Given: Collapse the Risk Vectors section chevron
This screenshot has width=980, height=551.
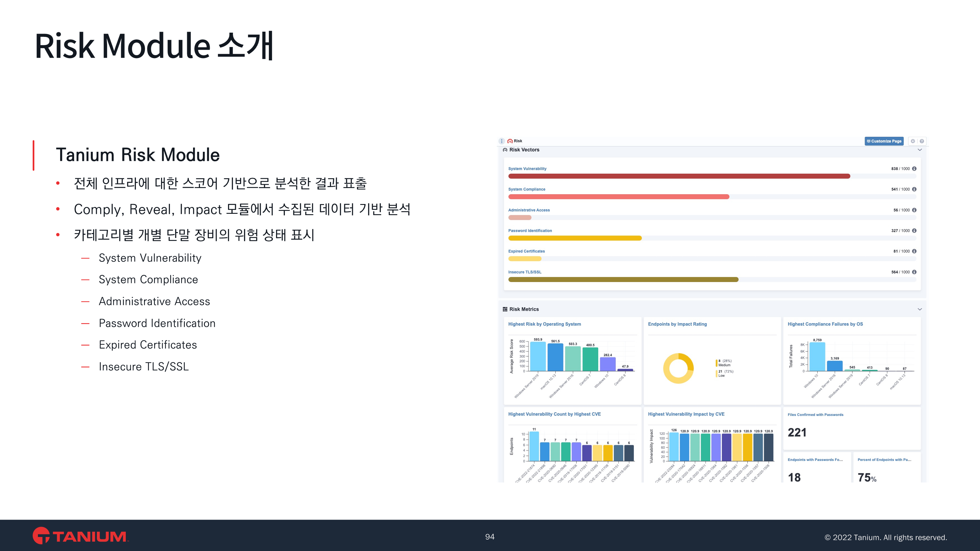Looking at the screenshot, I should point(920,150).
